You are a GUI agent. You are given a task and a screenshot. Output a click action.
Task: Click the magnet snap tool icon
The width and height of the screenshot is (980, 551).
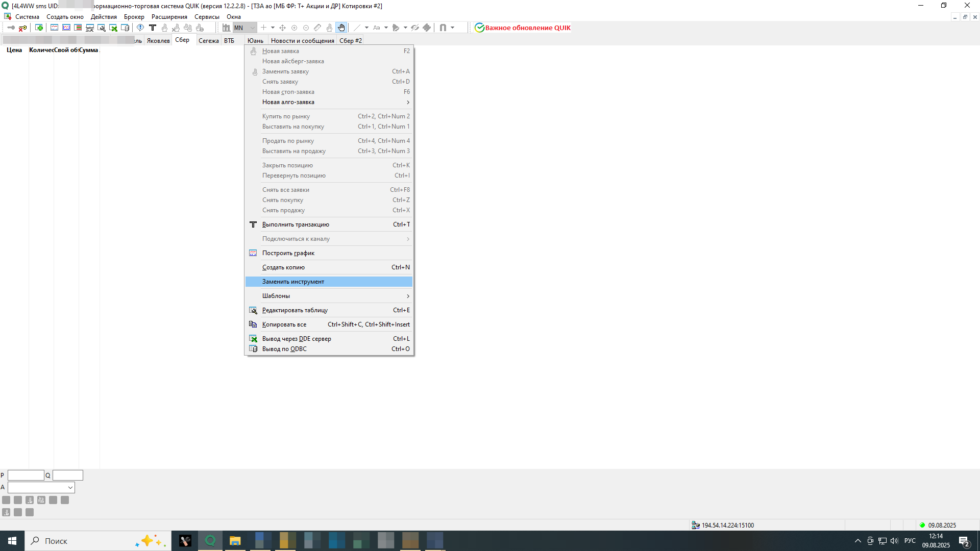pyautogui.click(x=443, y=28)
